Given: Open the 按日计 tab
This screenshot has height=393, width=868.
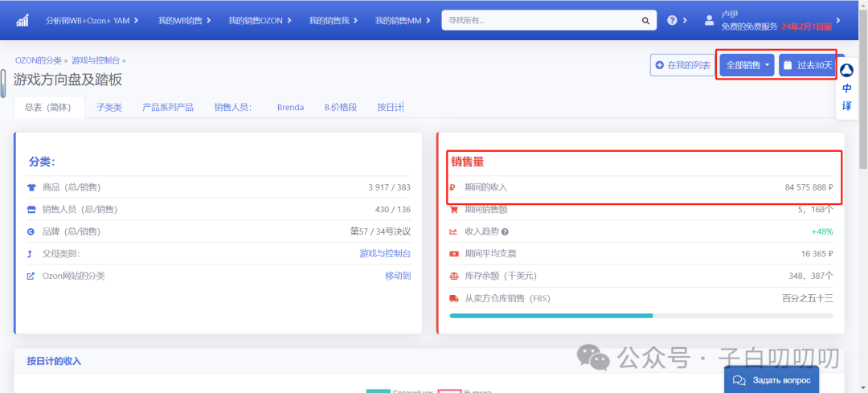Looking at the screenshot, I should tap(391, 108).
